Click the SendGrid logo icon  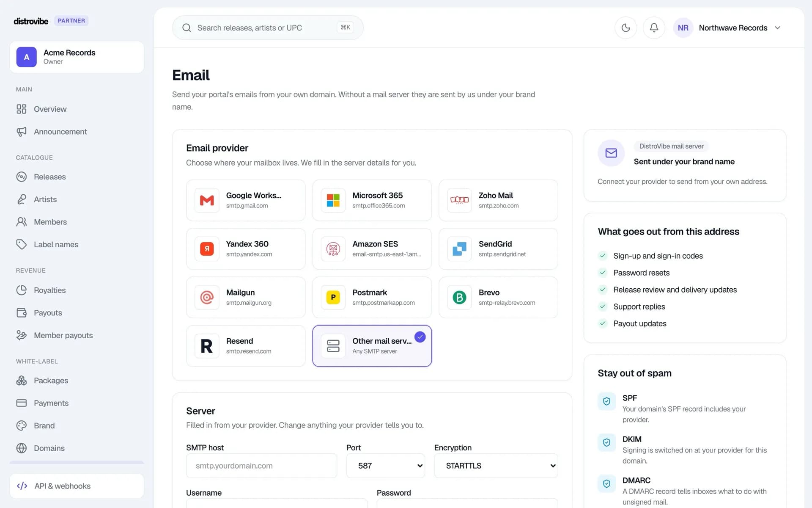coord(459,249)
